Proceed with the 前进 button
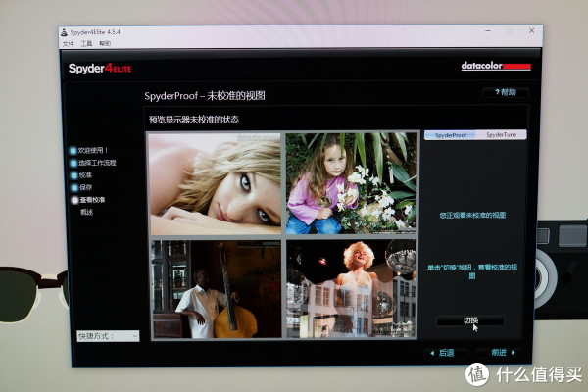 point(499,352)
